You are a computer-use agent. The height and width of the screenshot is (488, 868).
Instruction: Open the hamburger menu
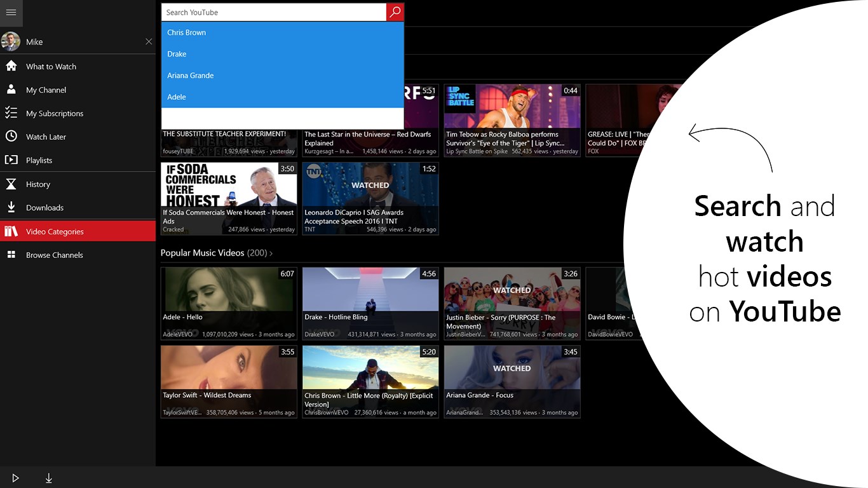(11, 13)
